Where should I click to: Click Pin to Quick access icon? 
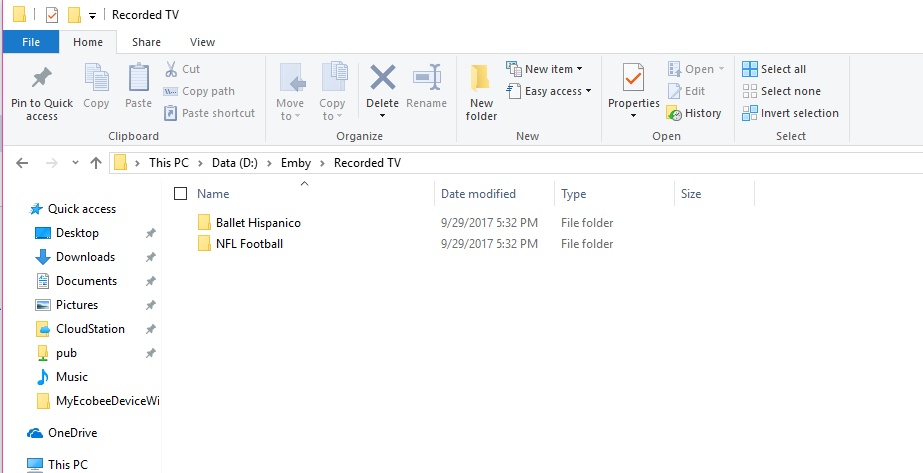click(42, 78)
